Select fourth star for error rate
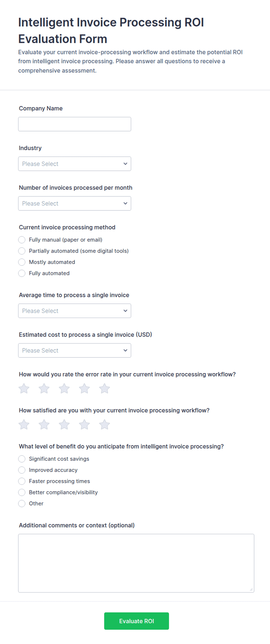270x644 pixels. coord(84,389)
